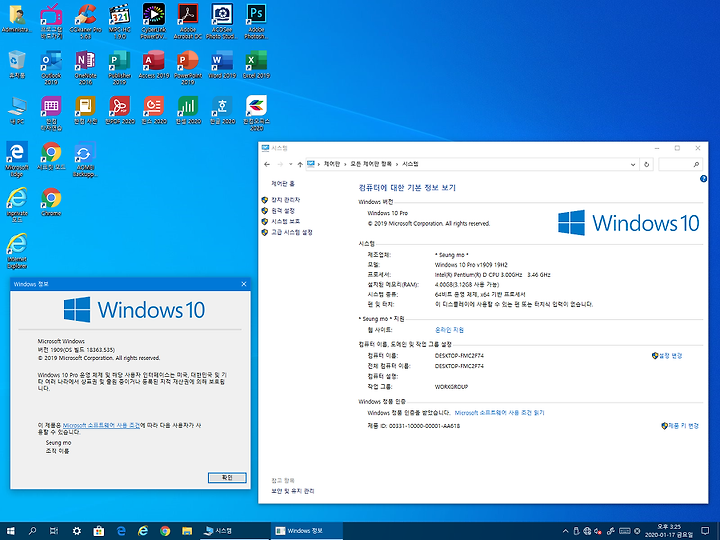Open the 한컴 사전 desktop shortcut
This screenshot has width=720, height=540.
tap(85, 110)
